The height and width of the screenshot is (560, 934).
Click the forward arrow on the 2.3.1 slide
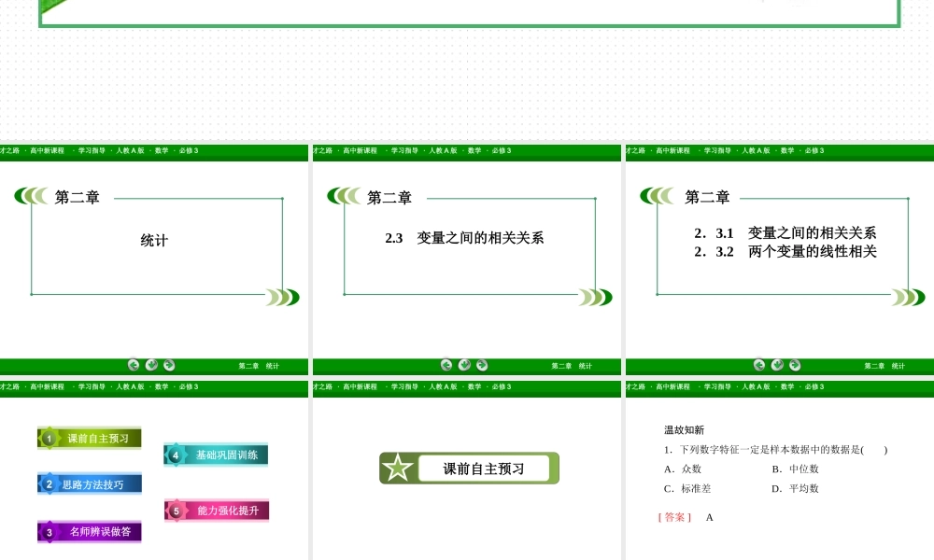[794, 366]
